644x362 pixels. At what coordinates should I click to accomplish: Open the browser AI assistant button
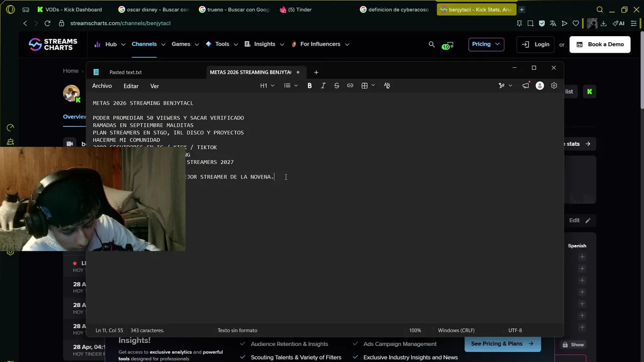tap(618, 23)
